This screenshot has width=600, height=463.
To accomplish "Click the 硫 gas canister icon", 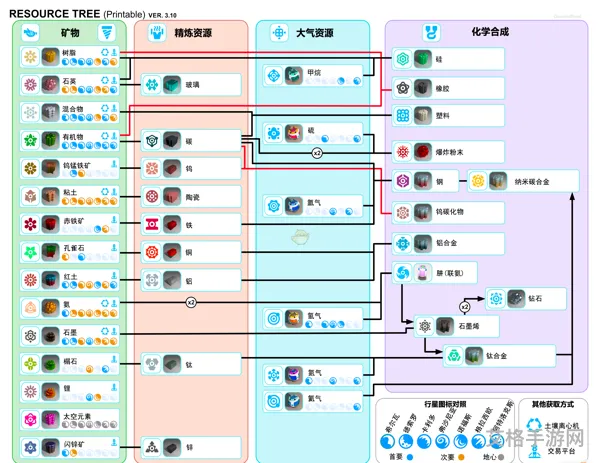I will pyautogui.click(x=293, y=134).
